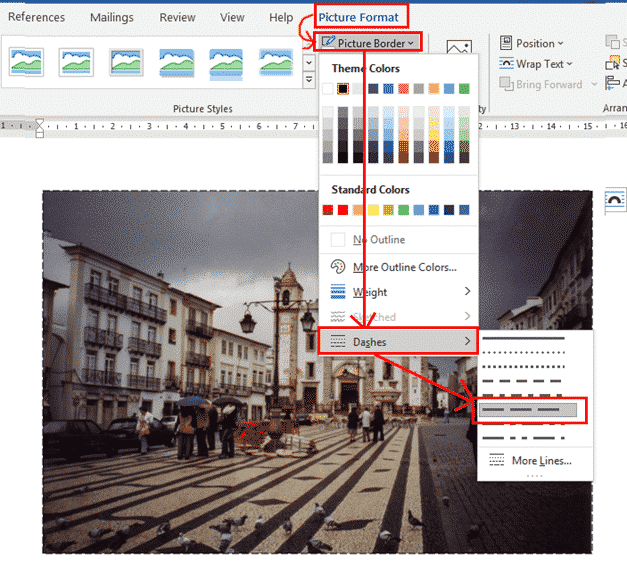
Task: Switch to the Picture Format tab
Action: pyautogui.click(x=358, y=17)
